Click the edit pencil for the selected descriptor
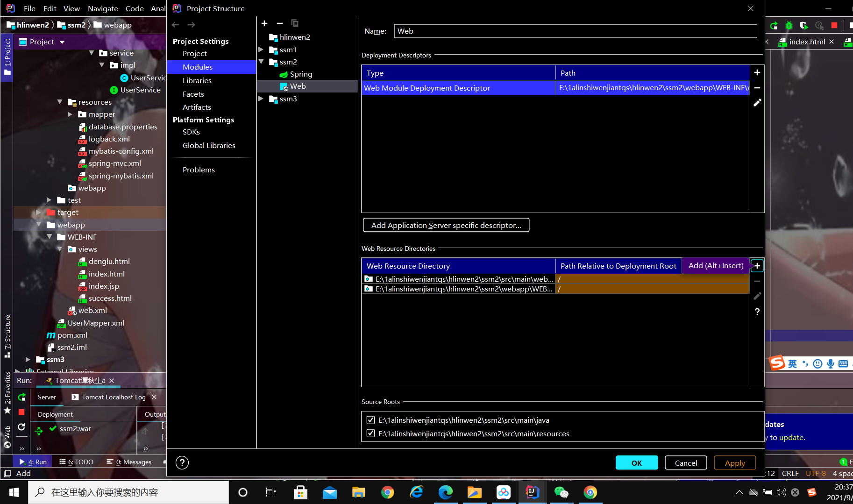 (757, 103)
